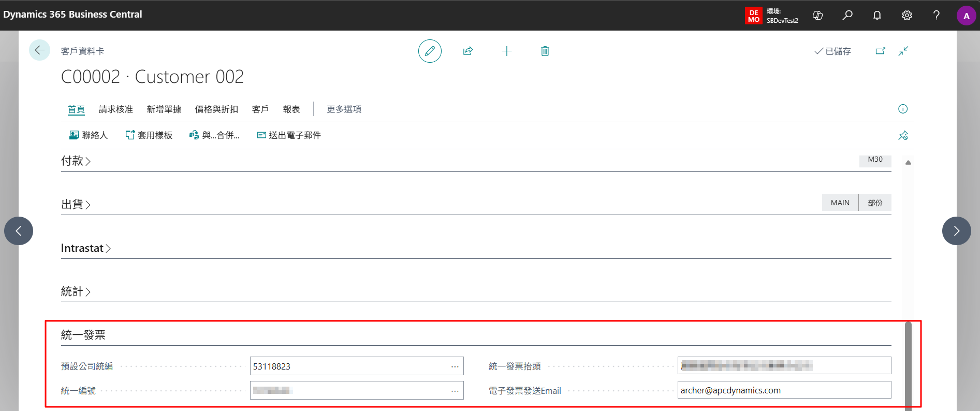Click the 統一發票抬頭 input field
The image size is (980, 411).
click(784, 366)
